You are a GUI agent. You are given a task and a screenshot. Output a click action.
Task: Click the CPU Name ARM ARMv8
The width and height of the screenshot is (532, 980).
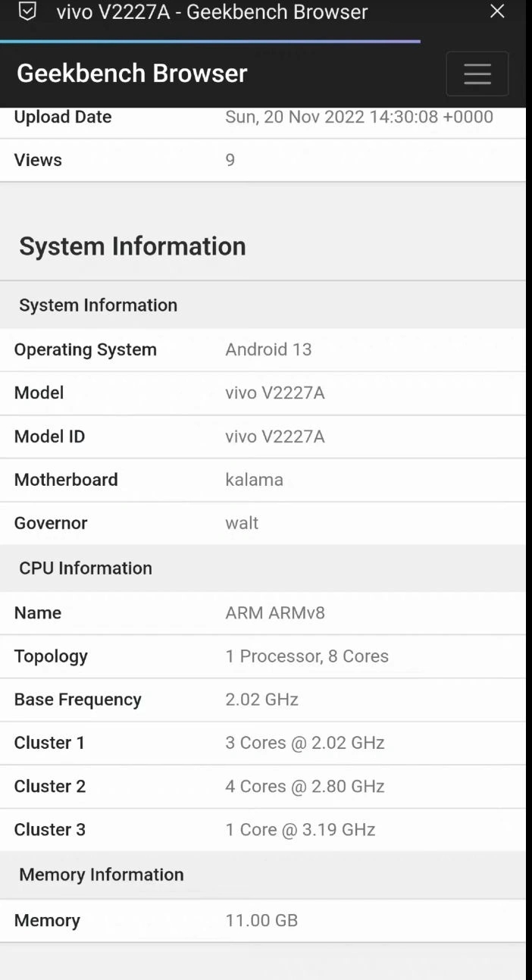point(275,612)
